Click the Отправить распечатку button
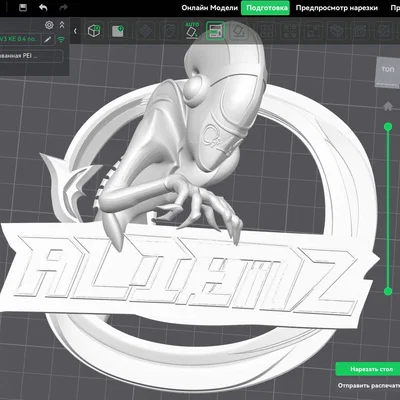This screenshot has width=400, height=400. [369, 386]
